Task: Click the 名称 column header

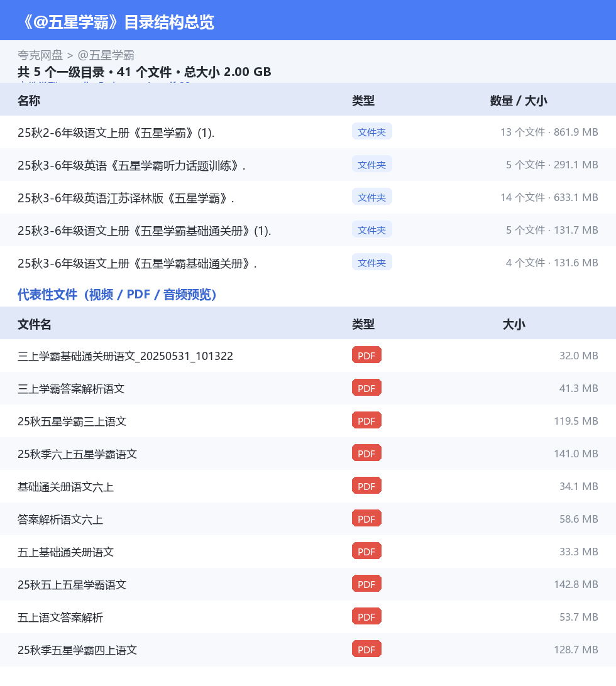Action: coord(29,101)
